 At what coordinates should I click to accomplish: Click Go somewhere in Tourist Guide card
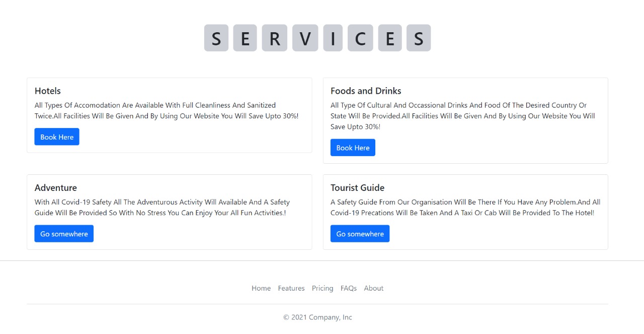pos(360,234)
